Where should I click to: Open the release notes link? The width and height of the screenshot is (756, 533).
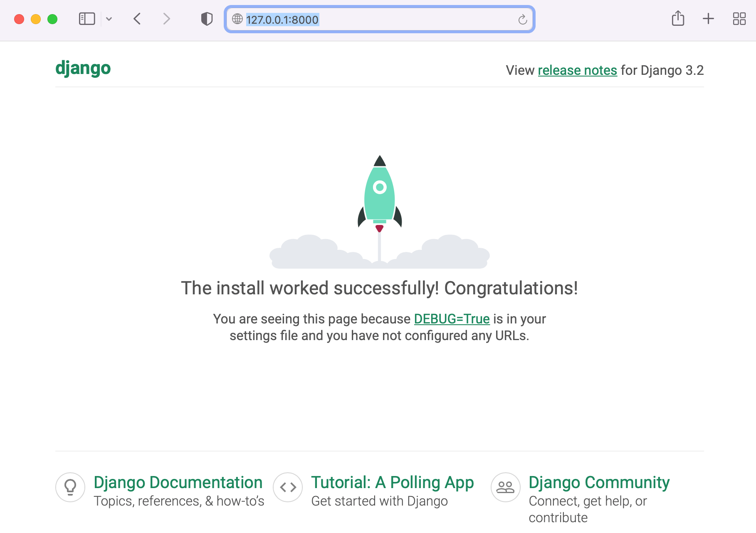(x=577, y=70)
